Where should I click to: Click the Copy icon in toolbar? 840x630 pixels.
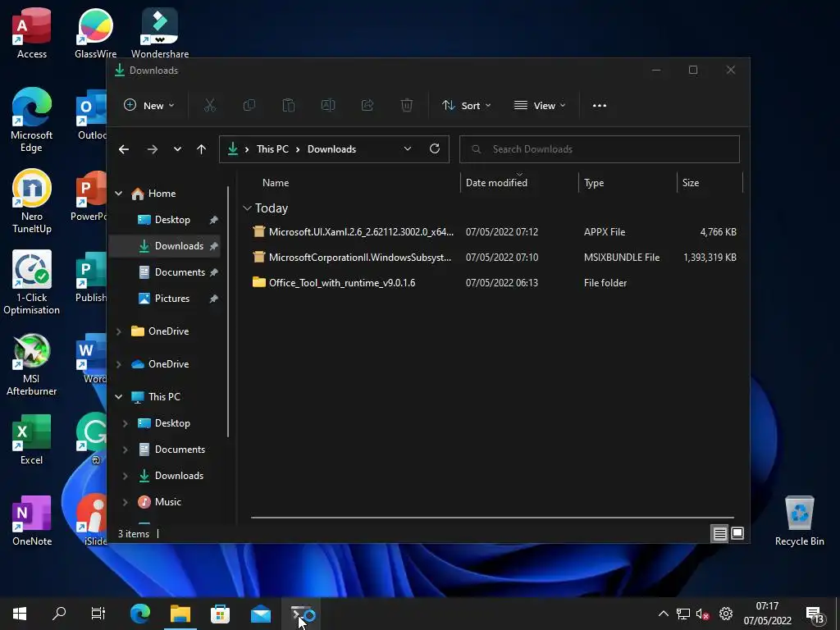(x=249, y=106)
